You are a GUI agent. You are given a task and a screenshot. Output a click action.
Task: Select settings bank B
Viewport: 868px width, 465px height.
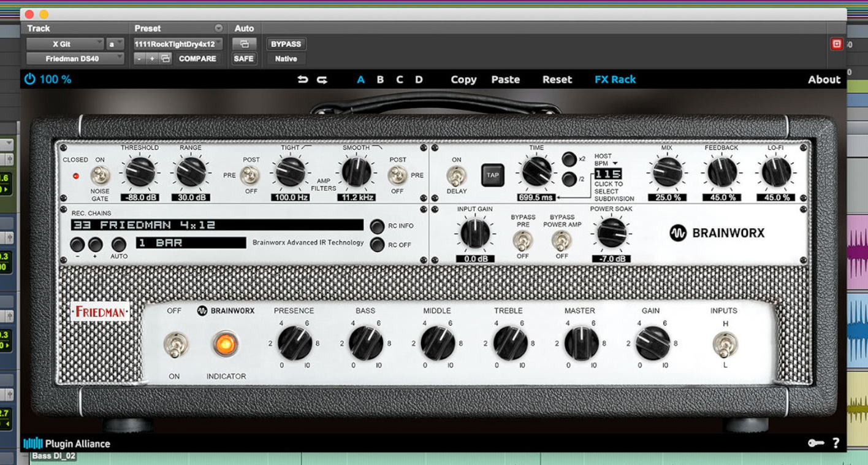click(x=380, y=80)
